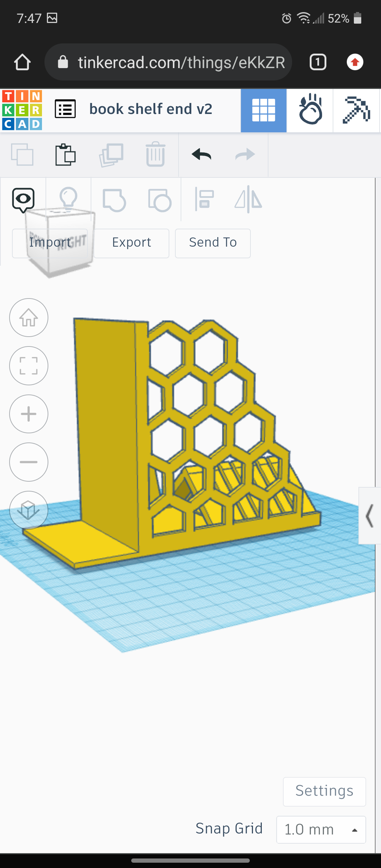The width and height of the screenshot is (381, 868).
Task: Zoom out with the minus button
Action: tap(29, 462)
